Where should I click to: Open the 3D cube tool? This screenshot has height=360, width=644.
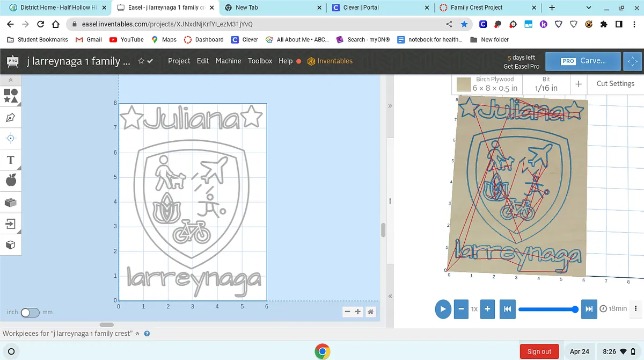coord(11,244)
